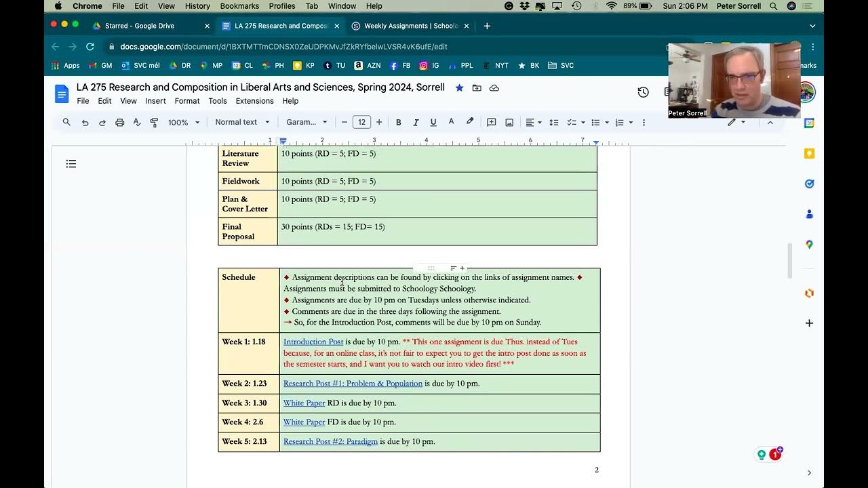Image resolution: width=868 pixels, height=488 pixels.
Task: Open Research Post #2: Paradigm link
Action: coord(330,441)
